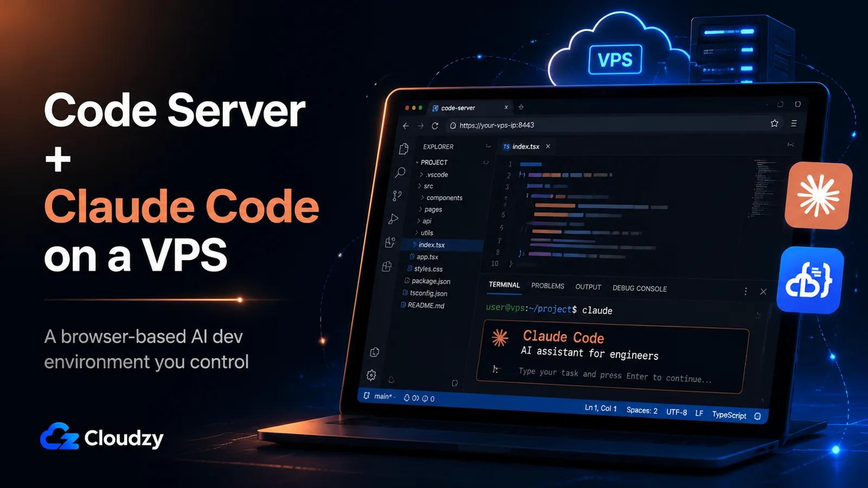Bookmark the page with the star icon
Image resolution: width=868 pixels, height=488 pixels.
pos(774,123)
